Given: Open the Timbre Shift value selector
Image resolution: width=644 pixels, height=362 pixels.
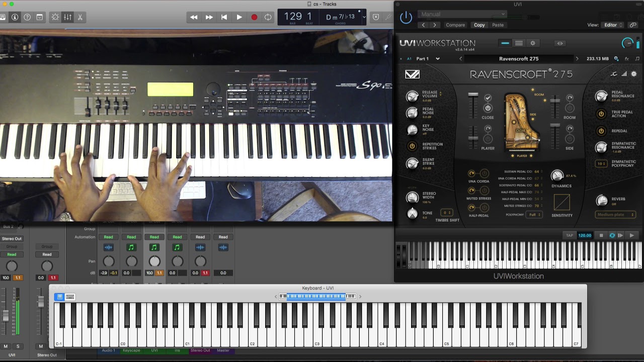Looking at the screenshot, I should 446,213.
